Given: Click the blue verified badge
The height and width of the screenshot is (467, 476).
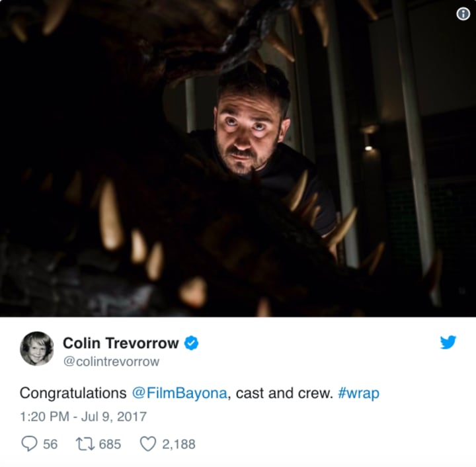Looking at the screenshot, I should (x=191, y=343).
